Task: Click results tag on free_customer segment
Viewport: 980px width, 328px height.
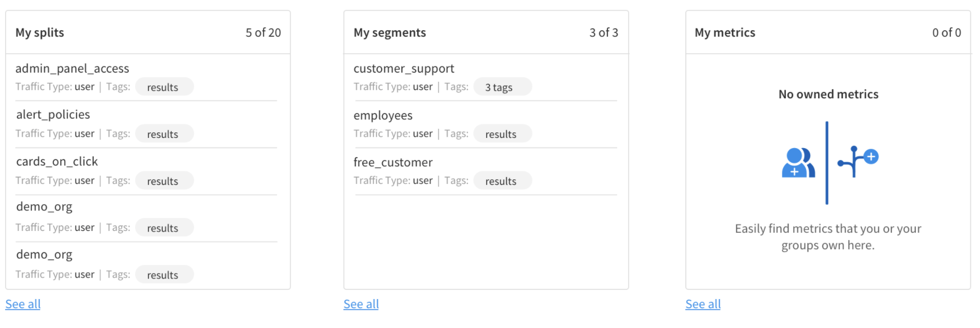Action: click(x=502, y=181)
